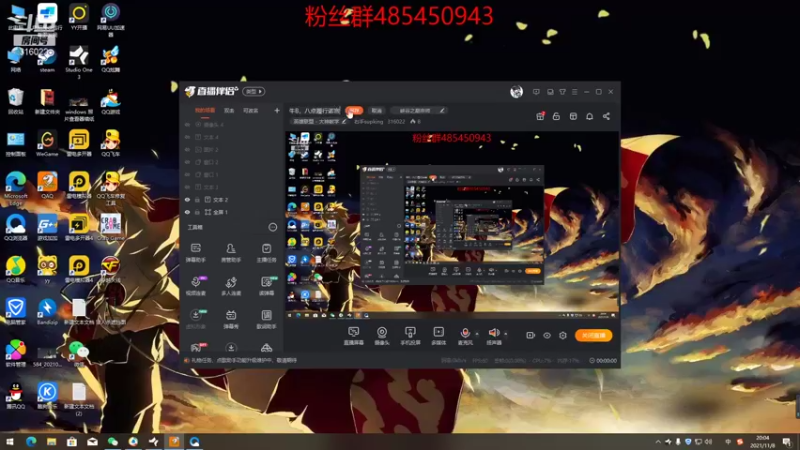This screenshot has width=800, height=450.
Task: Click the 取消 cancel button
Action: (x=377, y=110)
